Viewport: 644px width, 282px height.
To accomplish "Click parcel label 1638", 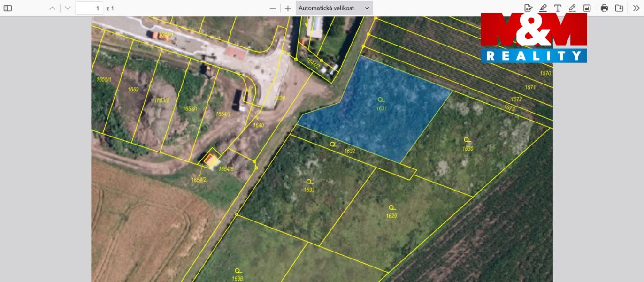I will pyautogui.click(x=238, y=279).
